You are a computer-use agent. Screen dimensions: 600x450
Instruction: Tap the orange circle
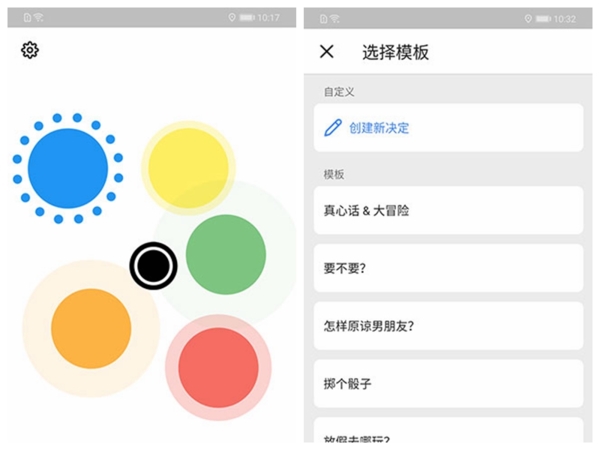coord(91,329)
